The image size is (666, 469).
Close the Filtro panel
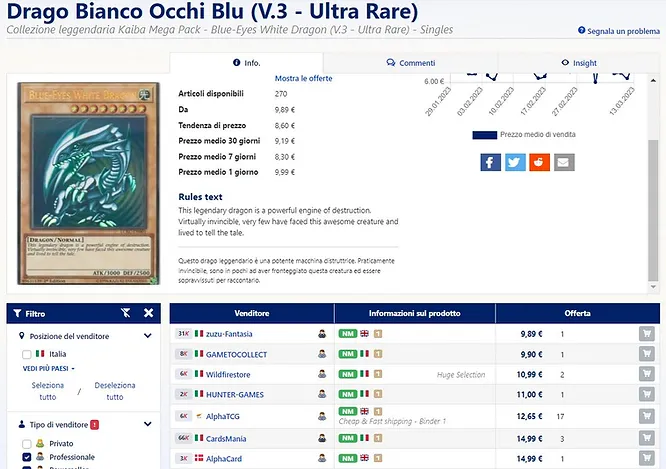coord(149,313)
